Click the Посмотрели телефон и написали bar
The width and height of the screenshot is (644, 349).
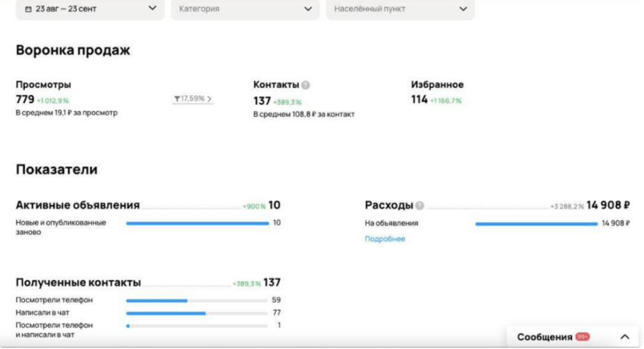(x=197, y=326)
